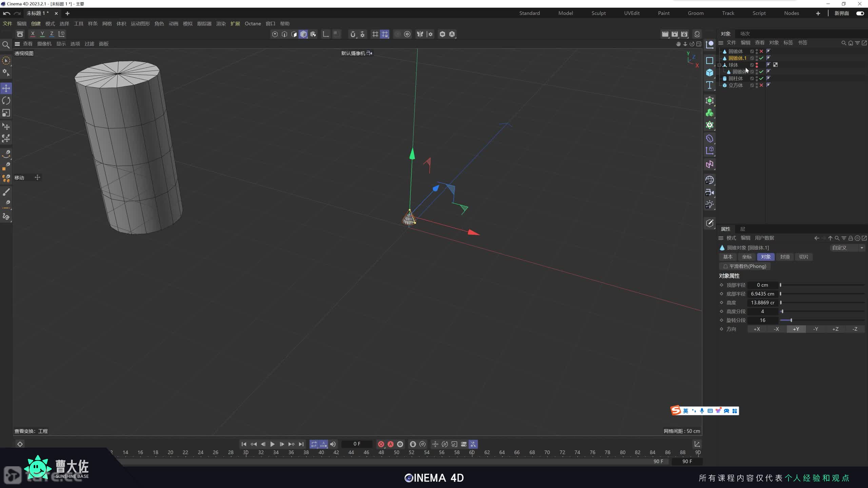Enable the 圆锥体 object red X toggle
868x488 pixels.
(762, 51)
